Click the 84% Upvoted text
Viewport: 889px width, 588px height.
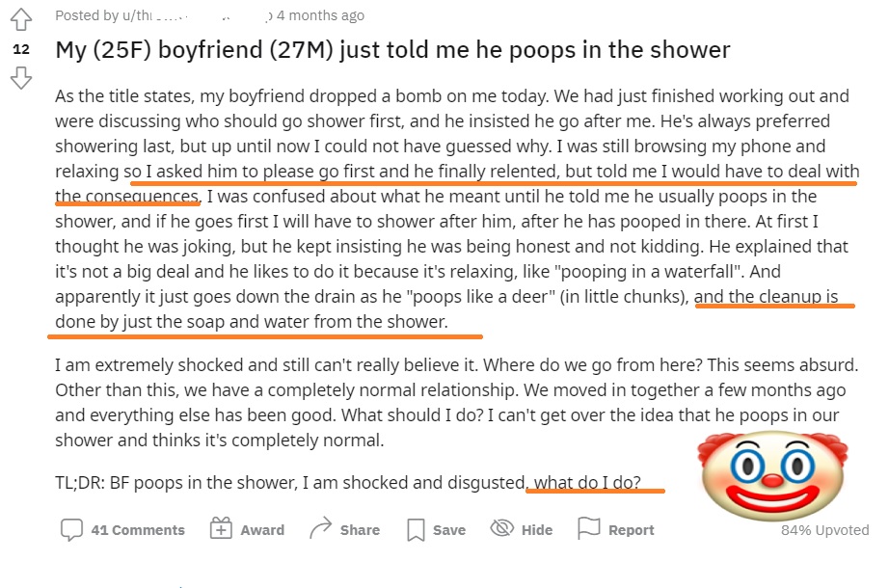coord(825,530)
